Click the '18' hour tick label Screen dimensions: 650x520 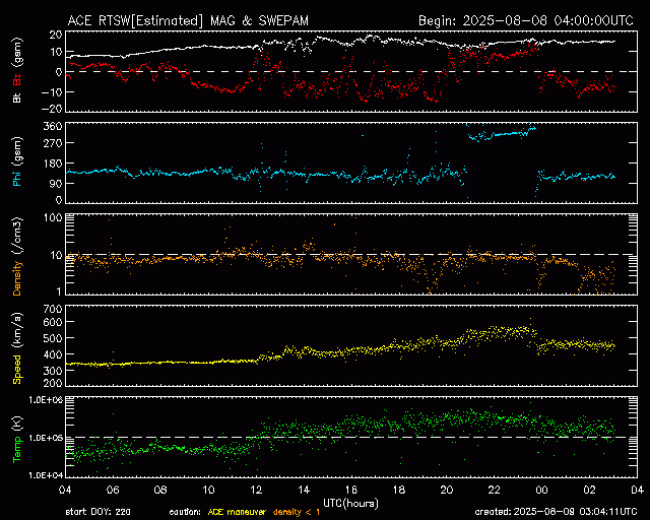399,490
